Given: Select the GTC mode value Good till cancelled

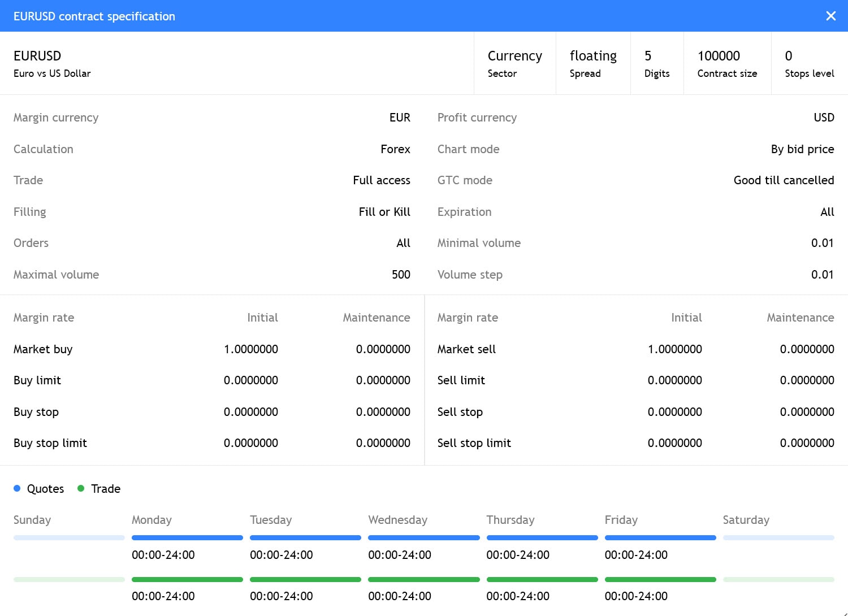Looking at the screenshot, I should point(784,180).
